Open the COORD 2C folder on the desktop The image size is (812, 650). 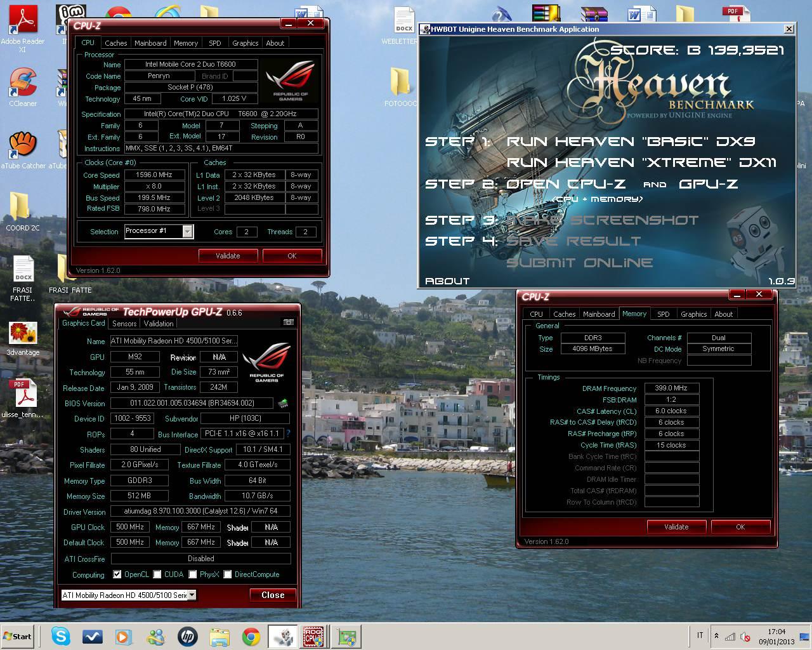coord(22,212)
